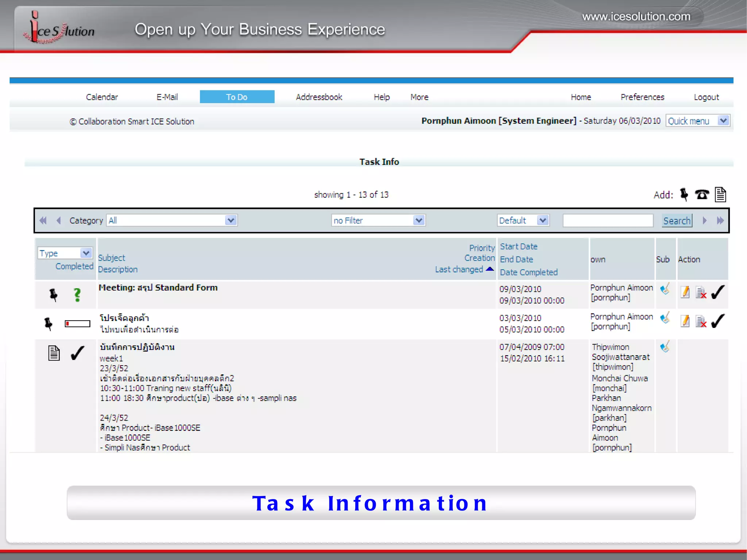Sort by Creation header

point(480,258)
